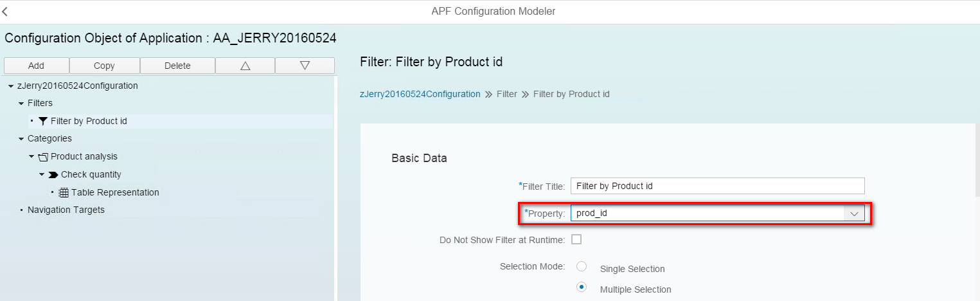Viewport: 980px width, 301px height.
Task: Select the funnel icon for Product id filter
Action: 43,121
